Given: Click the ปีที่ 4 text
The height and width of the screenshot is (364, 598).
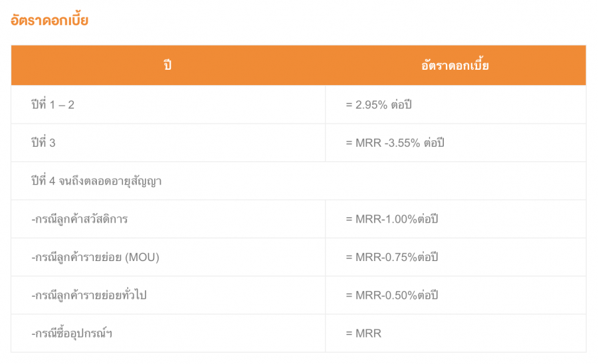Looking at the screenshot, I should click(x=43, y=181).
